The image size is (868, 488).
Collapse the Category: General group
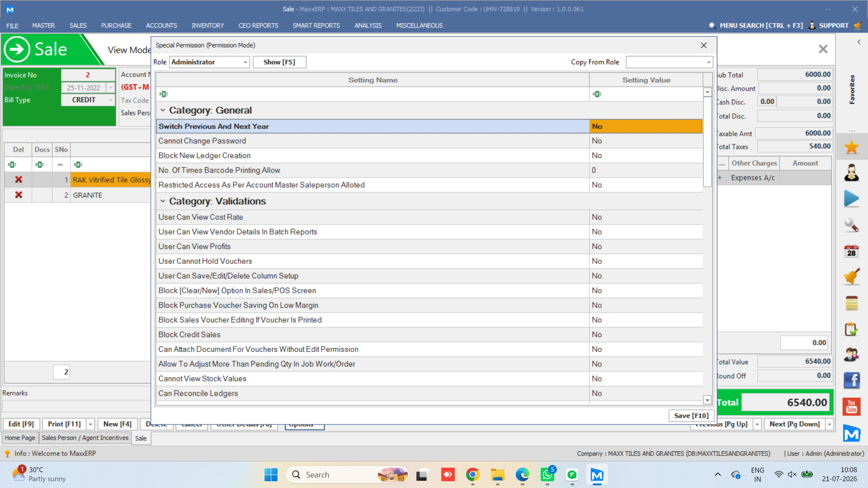pyautogui.click(x=163, y=110)
